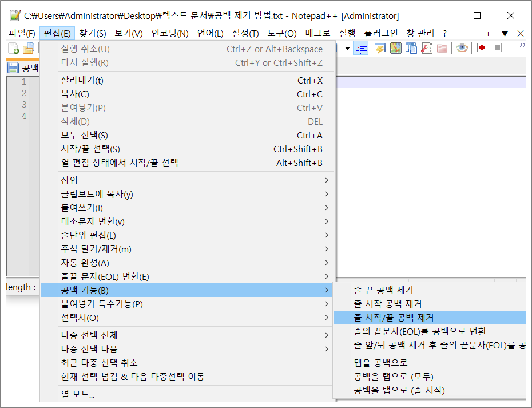Open the 인코딩(N) menu
Screen dimensions: 532x408
(170, 33)
